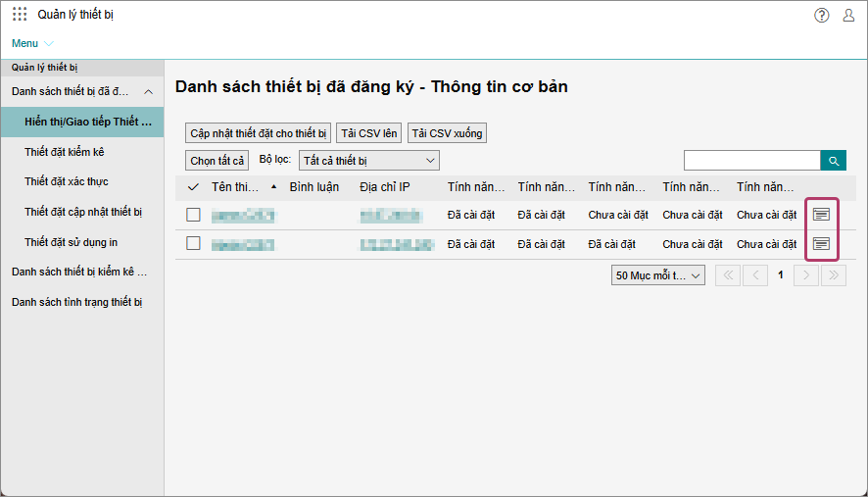Check the second device row checkbox
This screenshot has height=497, width=868.
coord(193,243)
